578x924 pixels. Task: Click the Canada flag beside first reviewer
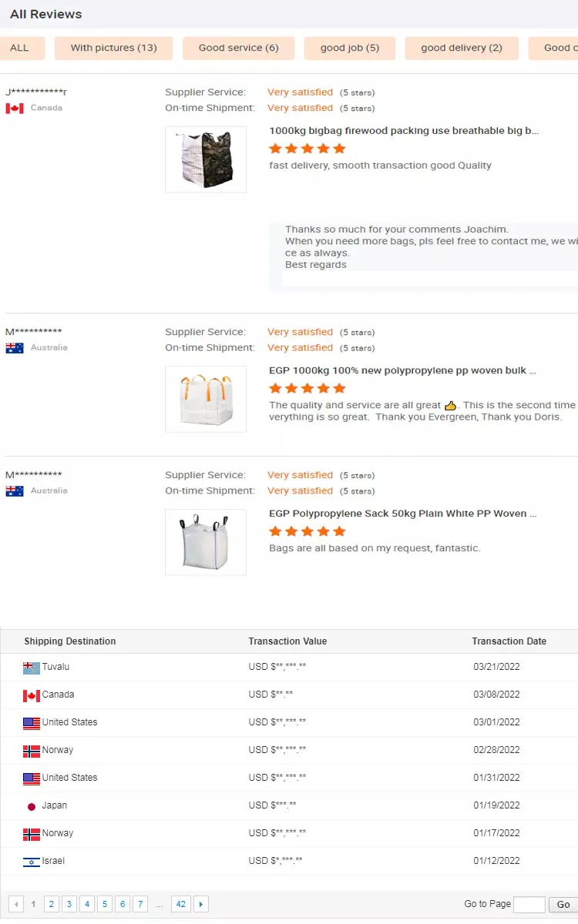pyautogui.click(x=15, y=109)
